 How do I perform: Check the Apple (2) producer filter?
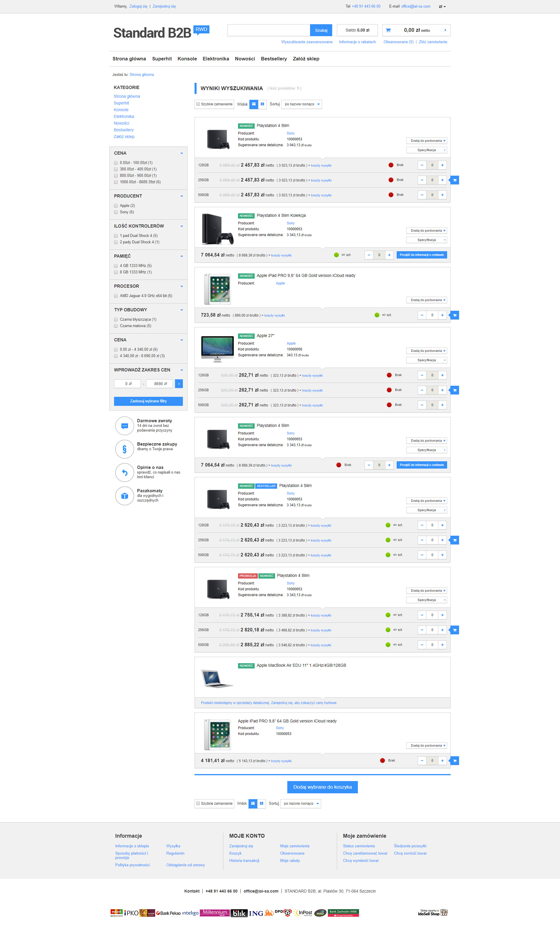116,206
